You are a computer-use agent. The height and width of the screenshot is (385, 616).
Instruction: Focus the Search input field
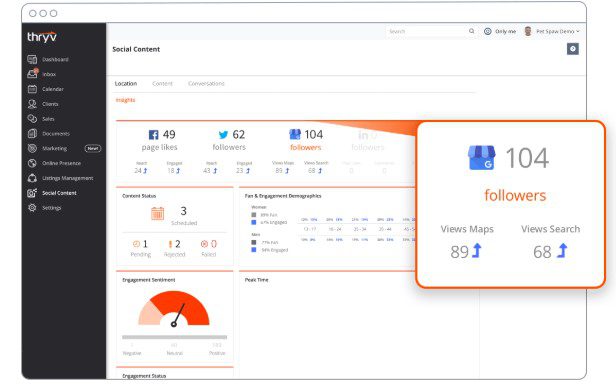point(426,31)
